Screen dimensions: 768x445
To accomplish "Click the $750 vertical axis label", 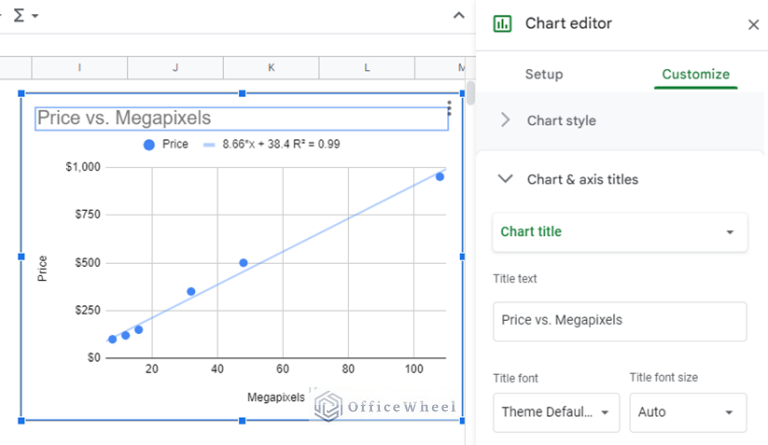I will (x=87, y=214).
